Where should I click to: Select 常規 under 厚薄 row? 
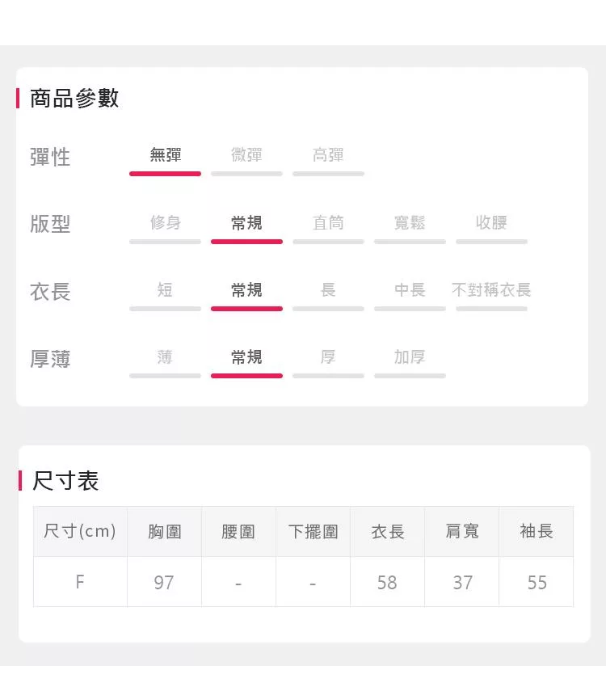click(x=246, y=357)
